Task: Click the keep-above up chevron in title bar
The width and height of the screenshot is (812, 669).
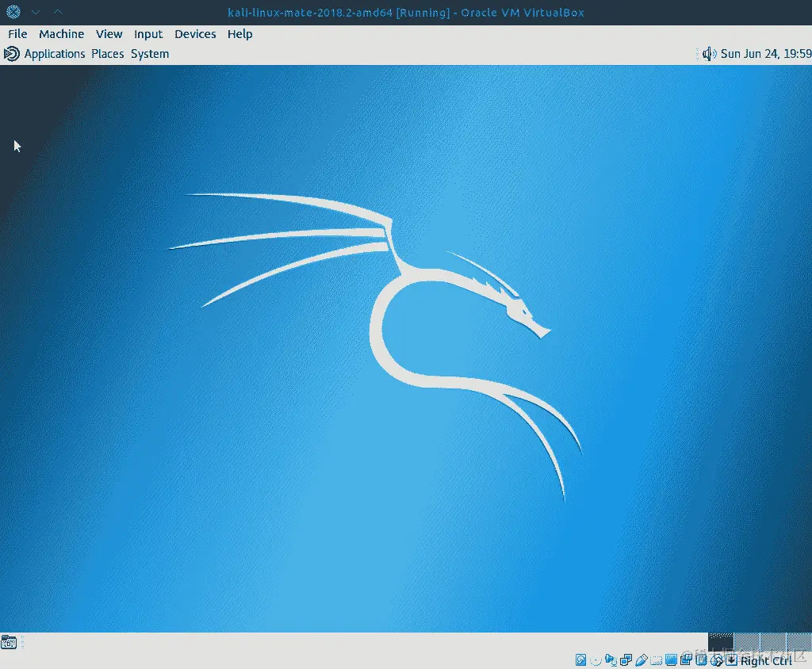Action: click(x=58, y=12)
